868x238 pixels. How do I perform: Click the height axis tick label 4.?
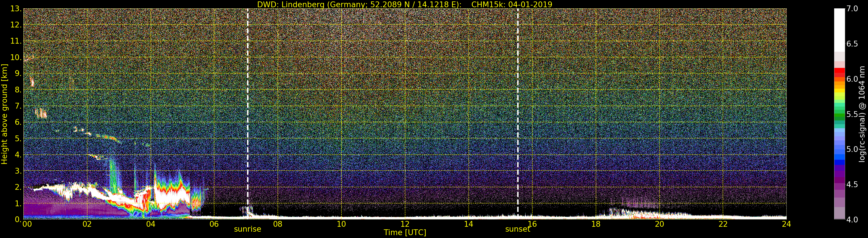pos(18,155)
